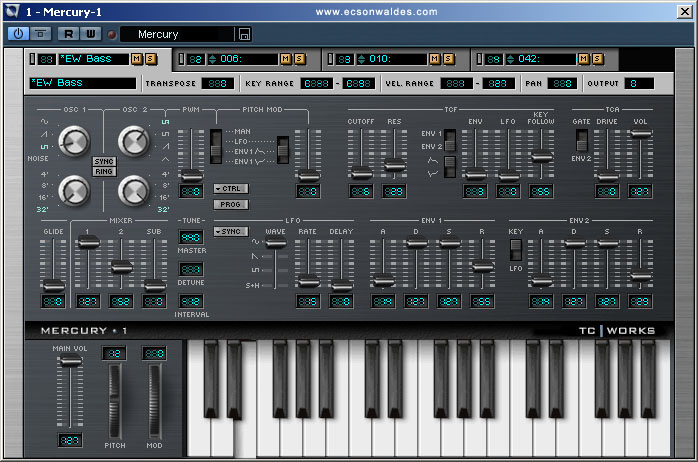This screenshot has height=462, width=698.
Task: Adjust the TCA VOL slider
Action: (x=641, y=133)
